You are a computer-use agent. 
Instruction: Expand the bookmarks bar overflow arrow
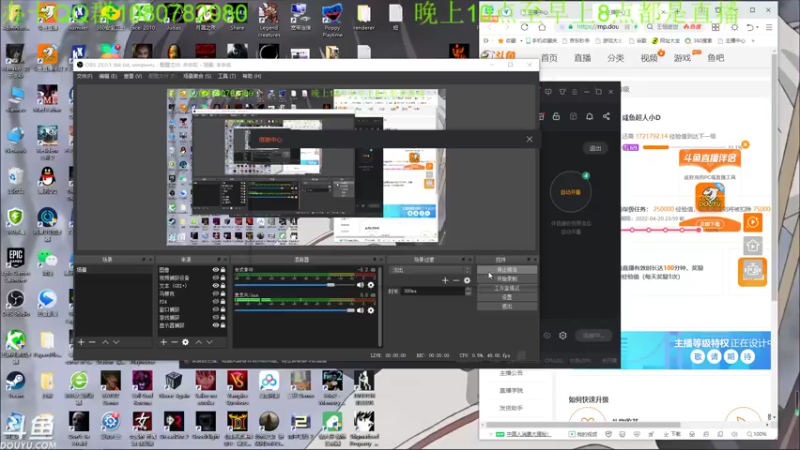[753, 40]
